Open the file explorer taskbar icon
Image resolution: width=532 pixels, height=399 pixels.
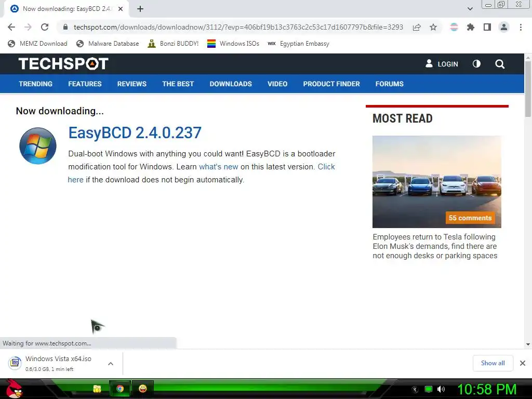(x=97, y=389)
